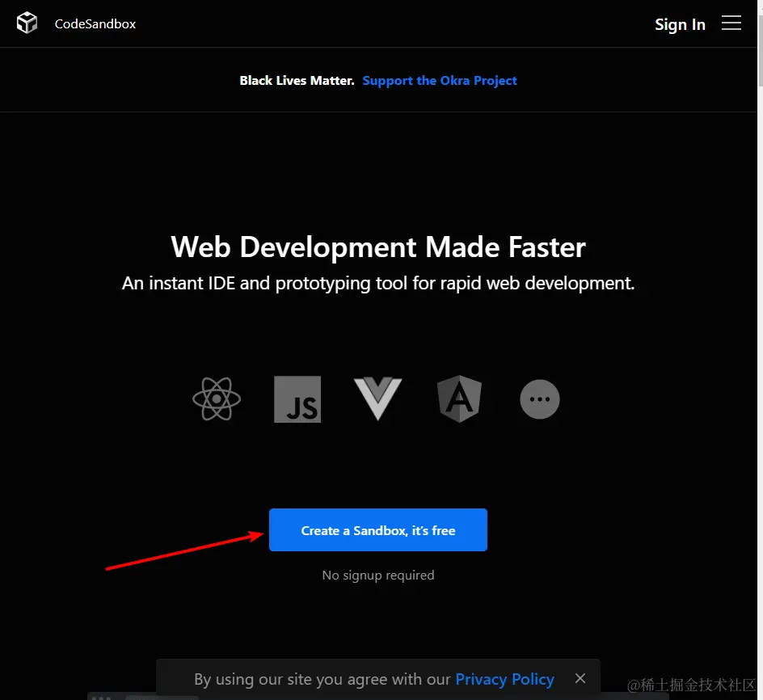The image size is (763, 700).
Task: Click the No signup required text
Action: [378, 575]
